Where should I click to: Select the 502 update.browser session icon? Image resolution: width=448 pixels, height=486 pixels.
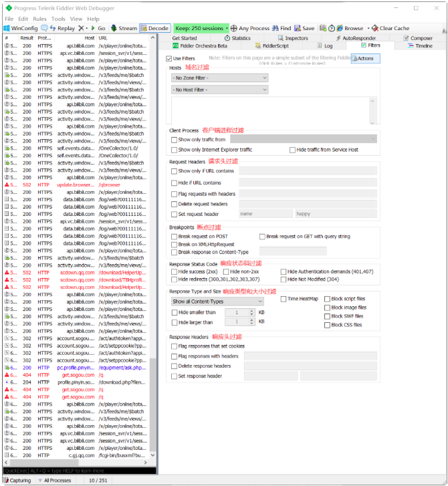pyautogui.click(x=7, y=185)
